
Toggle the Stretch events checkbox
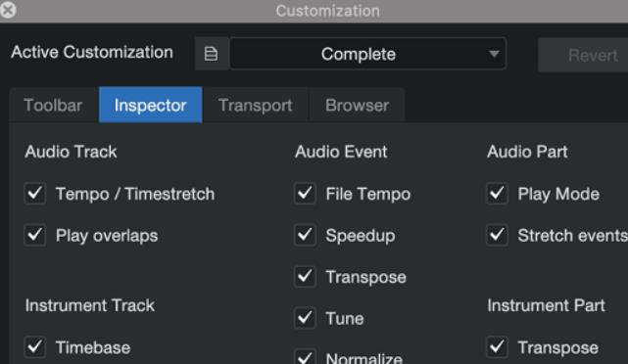click(497, 235)
